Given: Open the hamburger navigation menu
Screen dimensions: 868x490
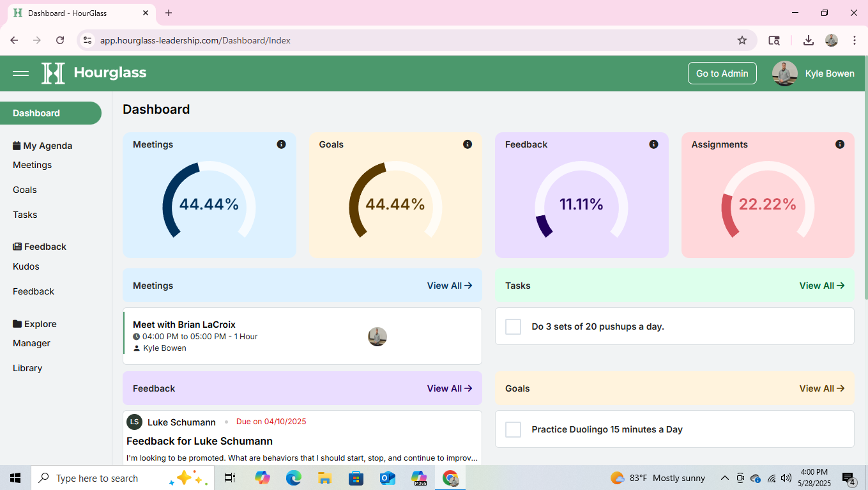Looking at the screenshot, I should pyautogui.click(x=20, y=73).
